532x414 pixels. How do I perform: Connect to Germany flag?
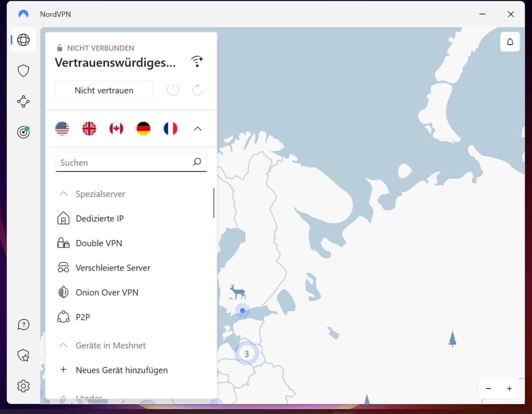(x=143, y=129)
